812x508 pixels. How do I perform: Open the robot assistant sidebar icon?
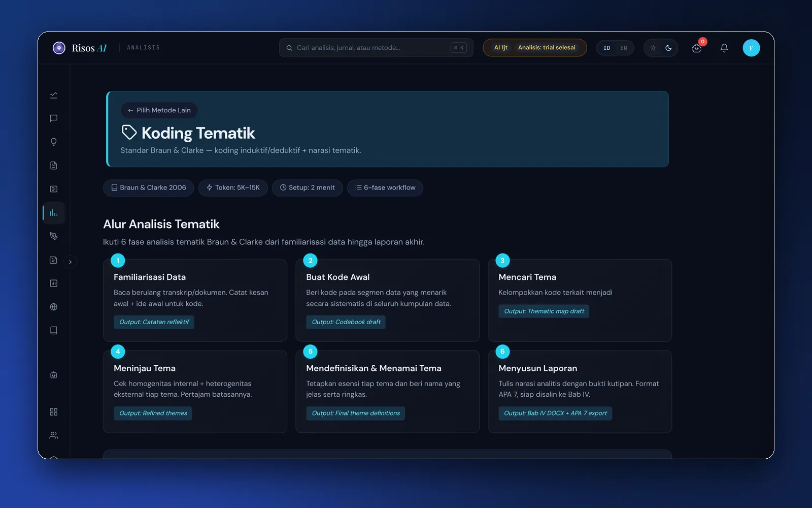(x=54, y=375)
